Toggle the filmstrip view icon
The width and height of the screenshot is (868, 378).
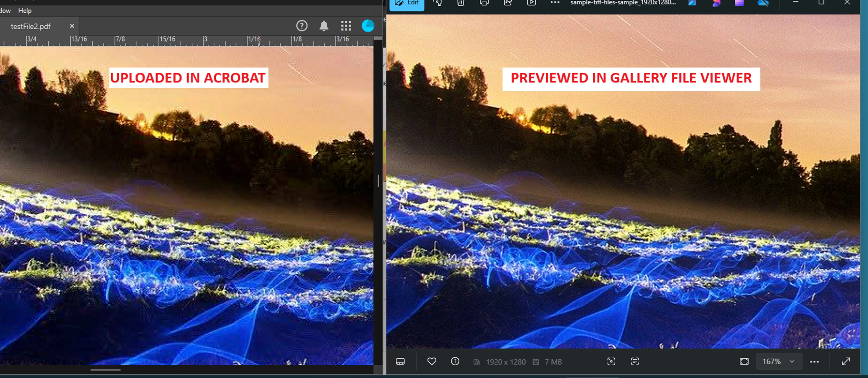(x=400, y=361)
